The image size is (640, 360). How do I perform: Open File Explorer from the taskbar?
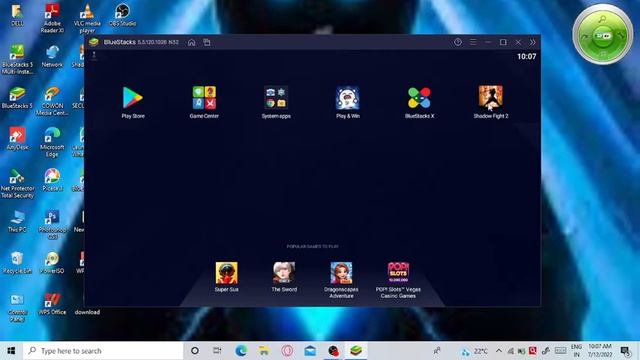[264, 351]
